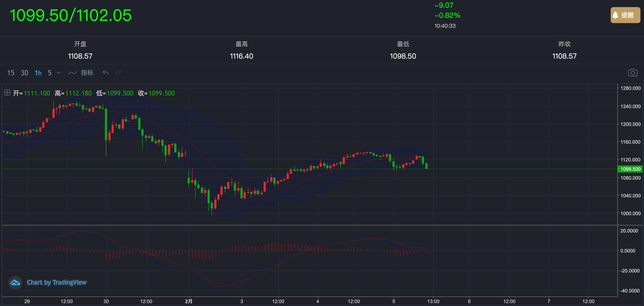
Task: Take a chart snapshot with camera icon
Action: tap(632, 73)
